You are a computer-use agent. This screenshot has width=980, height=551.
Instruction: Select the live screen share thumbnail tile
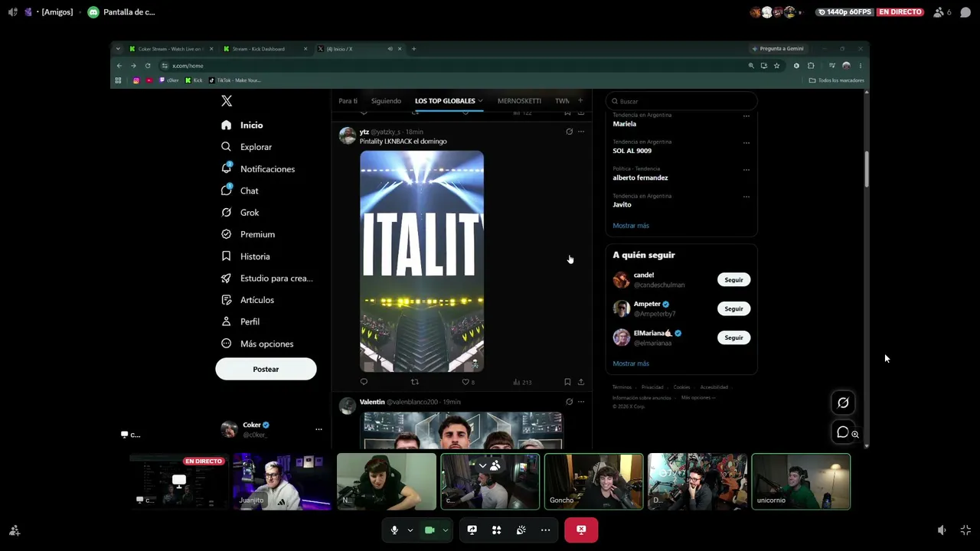click(178, 481)
